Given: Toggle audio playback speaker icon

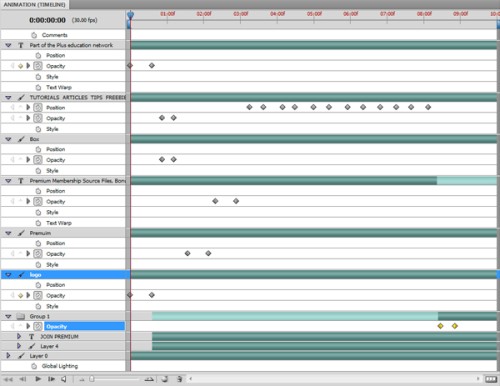Looking at the screenshot, I should (x=64, y=379).
